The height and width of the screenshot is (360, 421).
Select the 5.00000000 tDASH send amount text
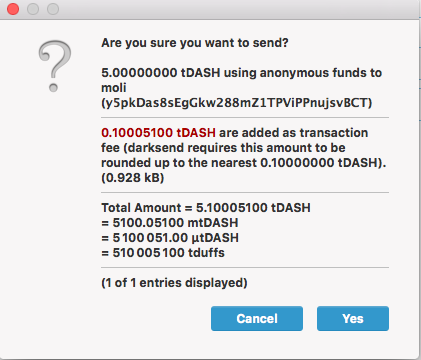(161, 73)
